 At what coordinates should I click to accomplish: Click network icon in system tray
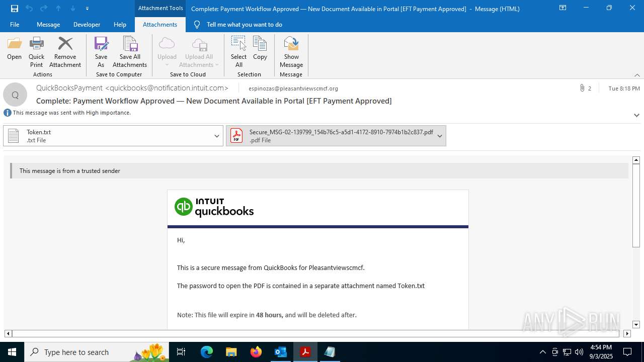pyautogui.click(x=567, y=352)
